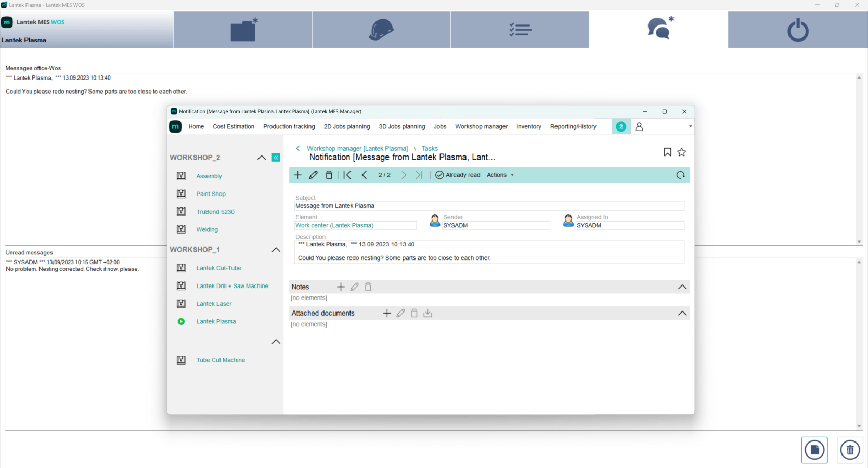Screen dimensions: 868x468
Task: Collapse the WORKSHOP_2 group
Action: tap(262, 158)
